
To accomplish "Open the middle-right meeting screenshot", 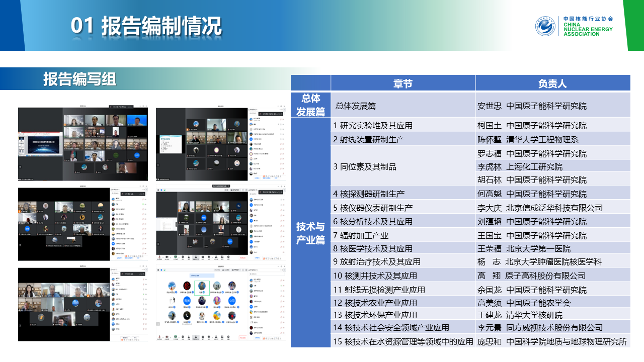I will coord(220,224).
